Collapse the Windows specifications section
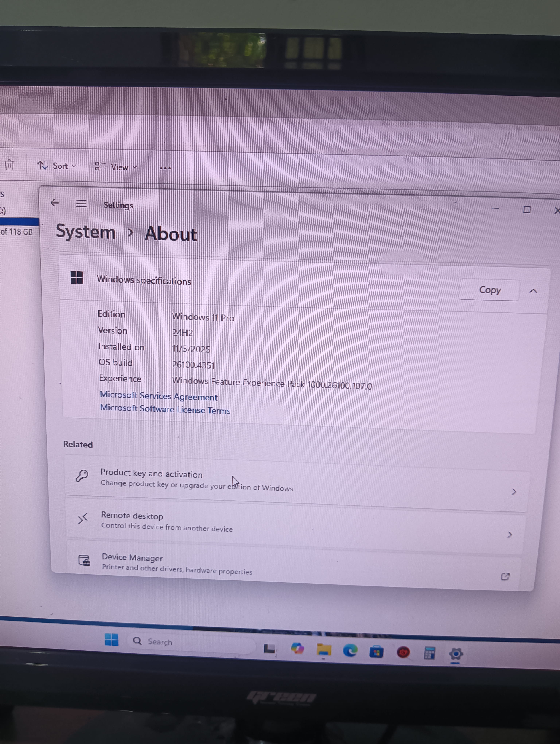 (533, 291)
